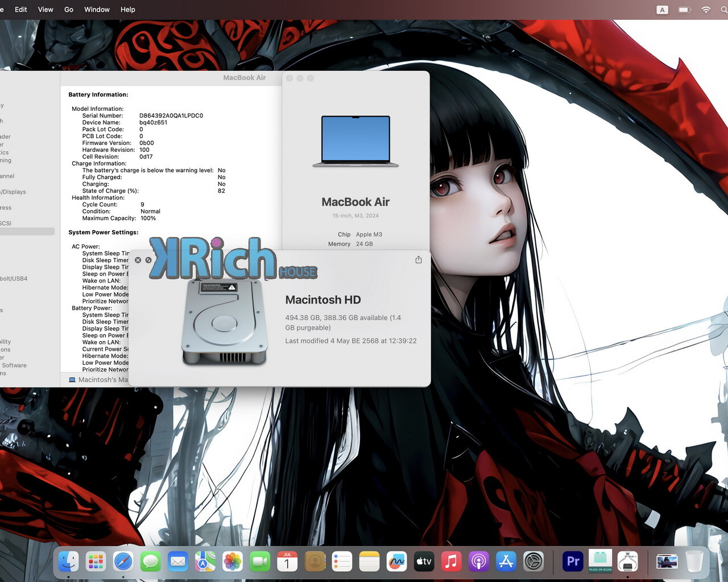Viewport: 728px width, 582px height.
Task: Click the Macintosh HD hard drive icon
Action: (x=225, y=322)
